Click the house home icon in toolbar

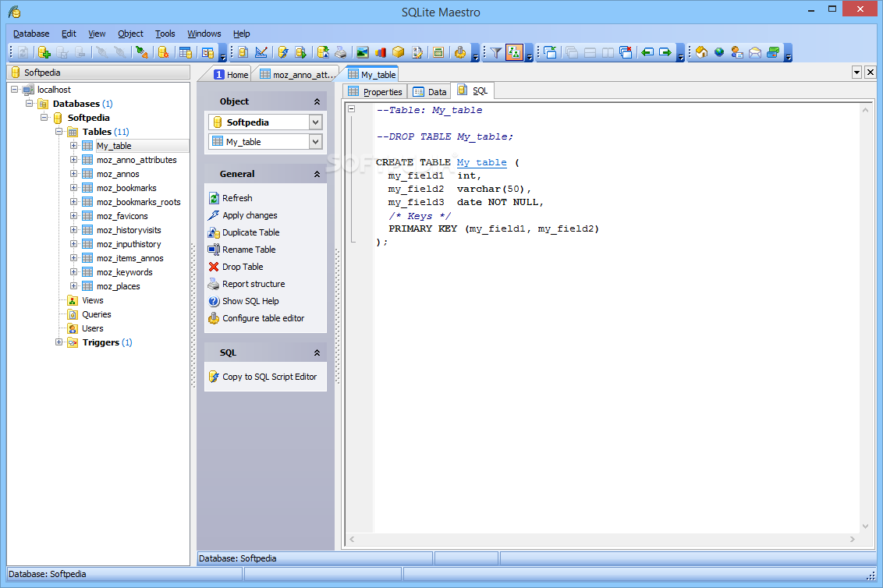point(700,52)
